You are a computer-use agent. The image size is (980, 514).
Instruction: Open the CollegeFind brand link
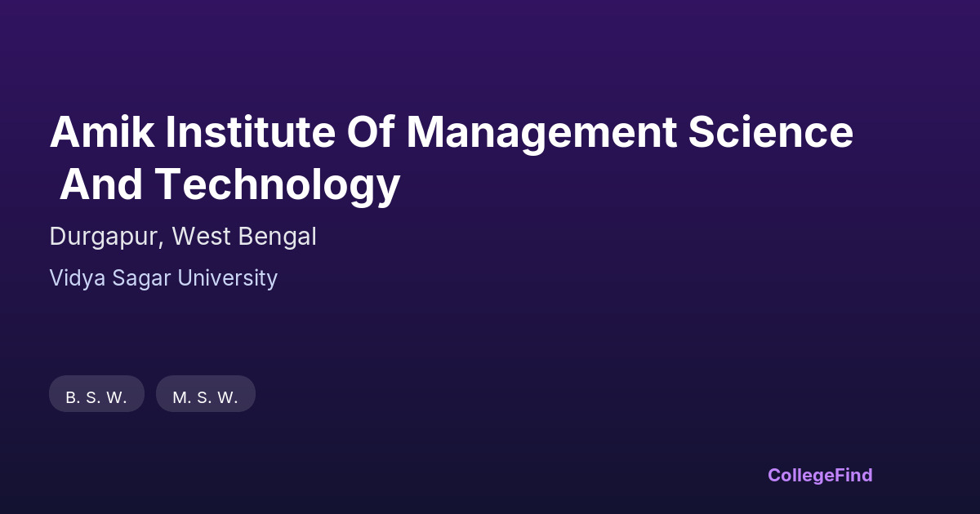[x=820, y=475]
